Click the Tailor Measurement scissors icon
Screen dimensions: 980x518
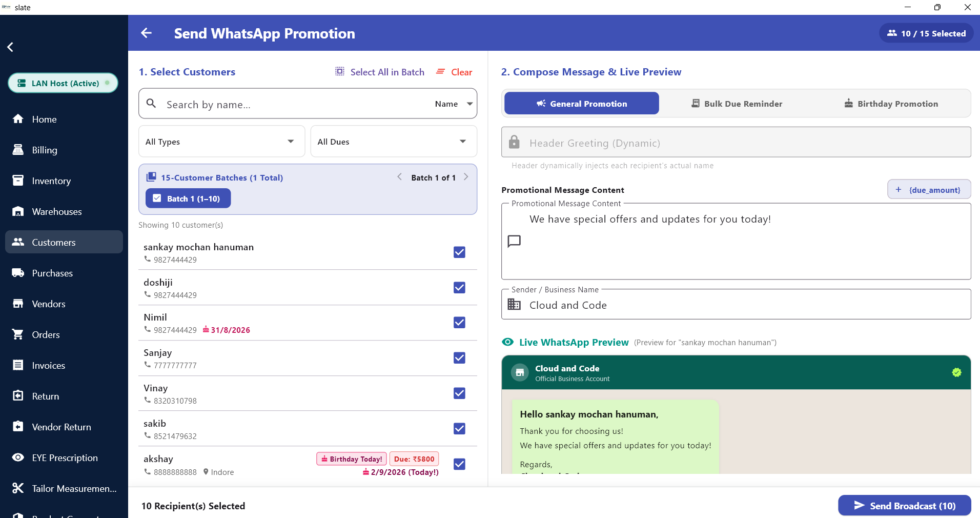coord(18,488)
